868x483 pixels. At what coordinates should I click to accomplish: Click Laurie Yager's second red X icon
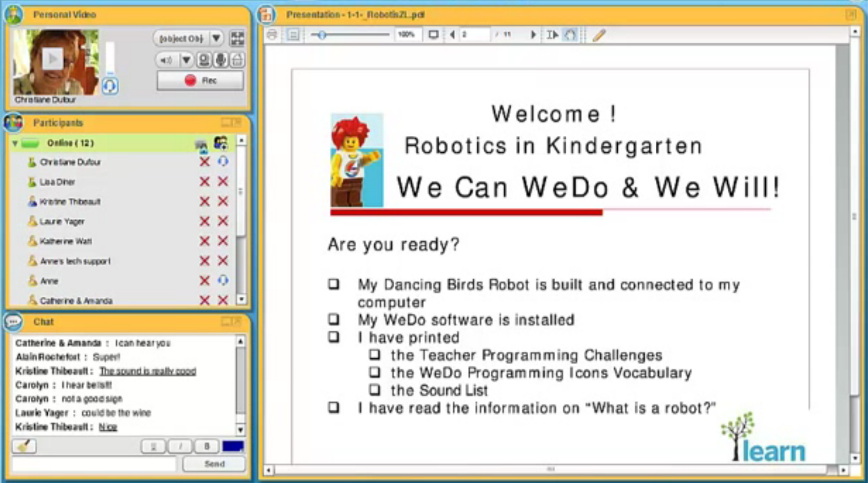pos(223,221)
